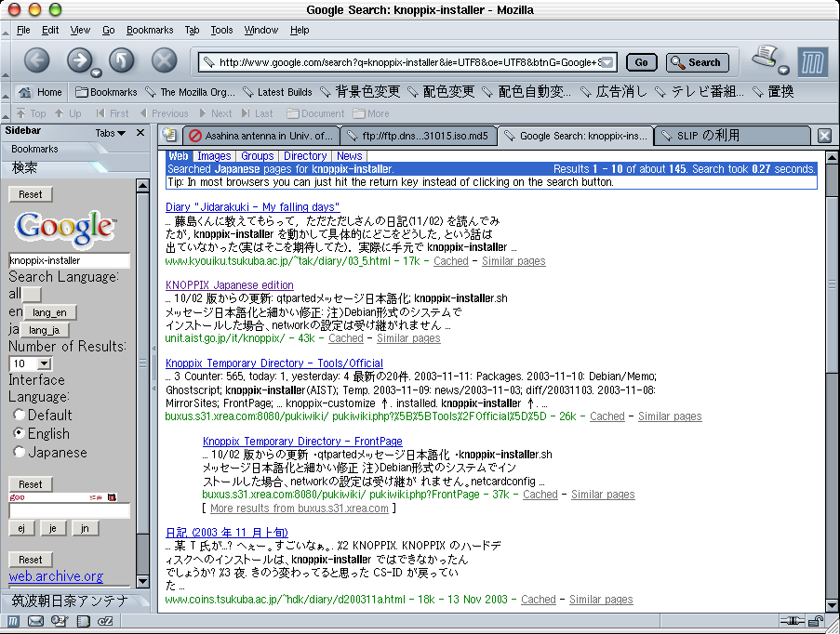The width and height of the screenshot is (840, 634).
Task: Open the Edit menu
Action: (50, 30)
